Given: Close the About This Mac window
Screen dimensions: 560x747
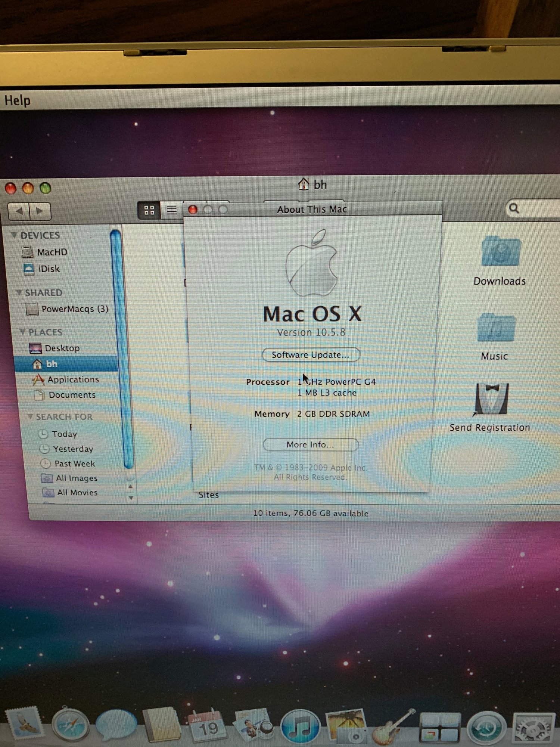Looking at the screenshot, I should coord(193,210).
